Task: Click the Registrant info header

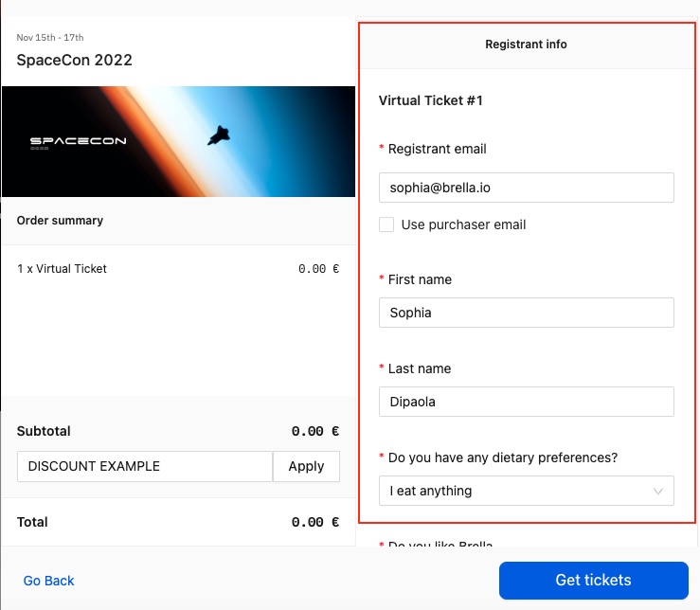Action: pyautogui.click(x=526, y=45)
